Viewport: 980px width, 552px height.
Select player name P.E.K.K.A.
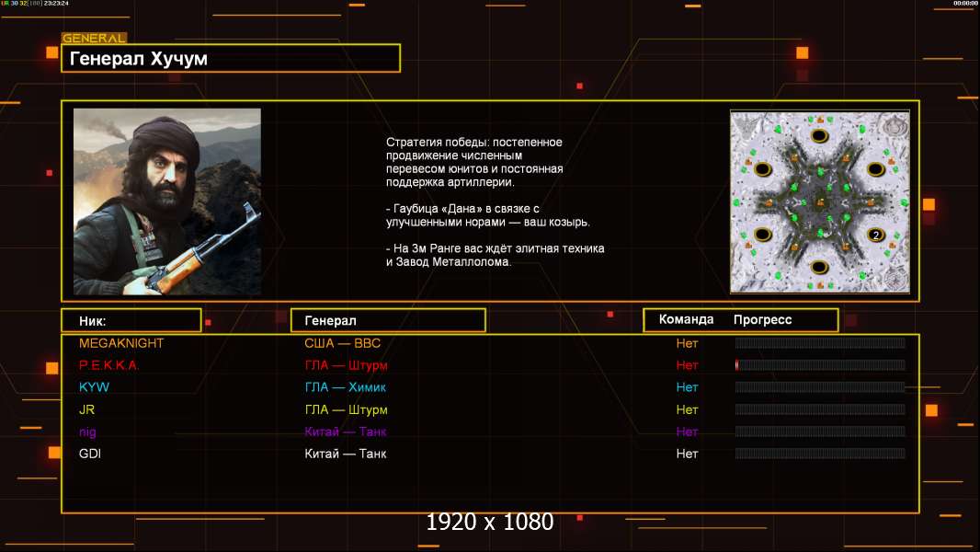click(x=108, y=365)
